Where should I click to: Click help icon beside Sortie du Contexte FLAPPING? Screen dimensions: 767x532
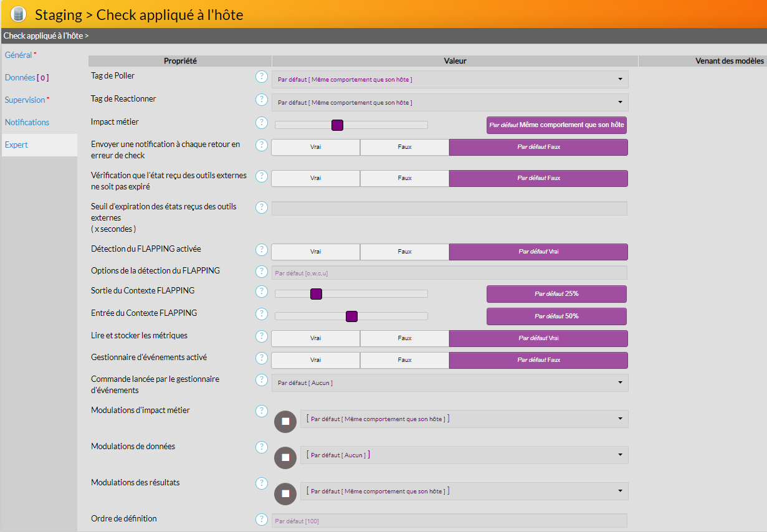[262, 292]
